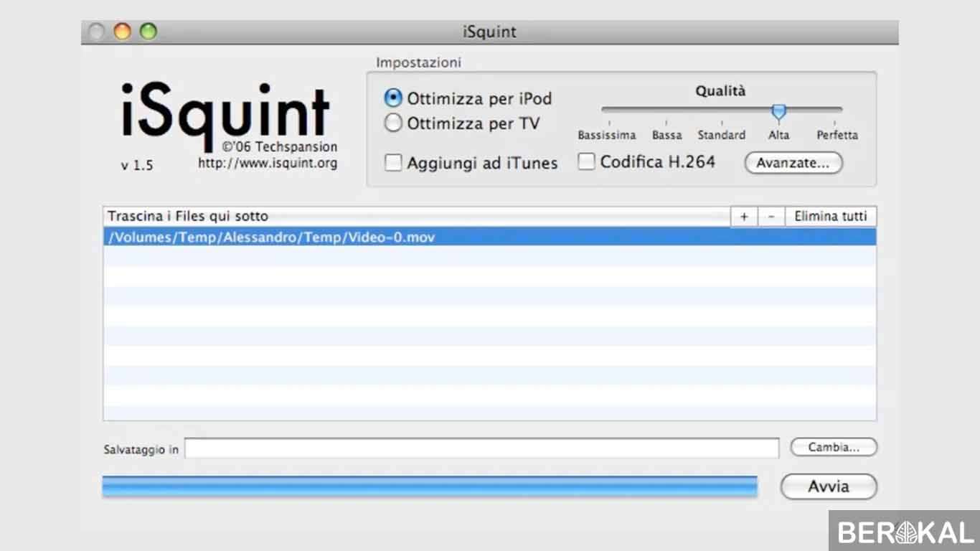980x551 pixels.
Task: Open the Avanzate... settings button
Action: tap(793, 163)
